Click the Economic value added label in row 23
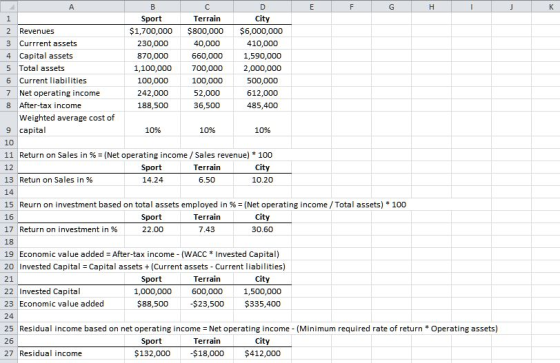Image resolution: width=560 pixels, height=363 pixels. coord(62,304)
